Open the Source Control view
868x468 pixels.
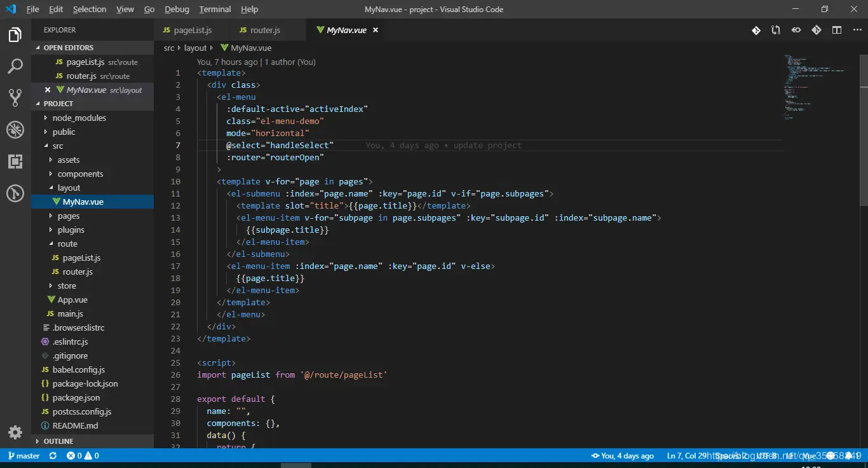(x=15, y=97)
